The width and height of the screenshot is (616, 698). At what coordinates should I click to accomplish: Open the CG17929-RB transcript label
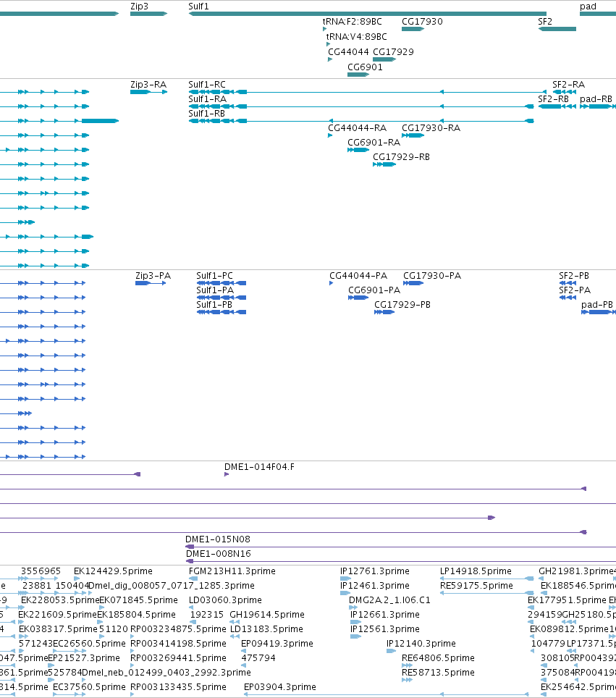coord(401,156)
